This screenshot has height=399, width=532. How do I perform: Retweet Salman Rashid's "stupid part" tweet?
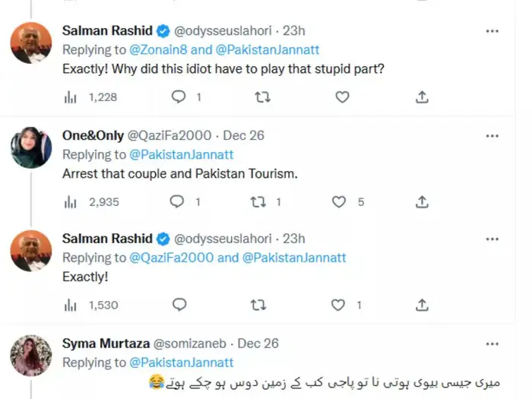tap(261, 97)
